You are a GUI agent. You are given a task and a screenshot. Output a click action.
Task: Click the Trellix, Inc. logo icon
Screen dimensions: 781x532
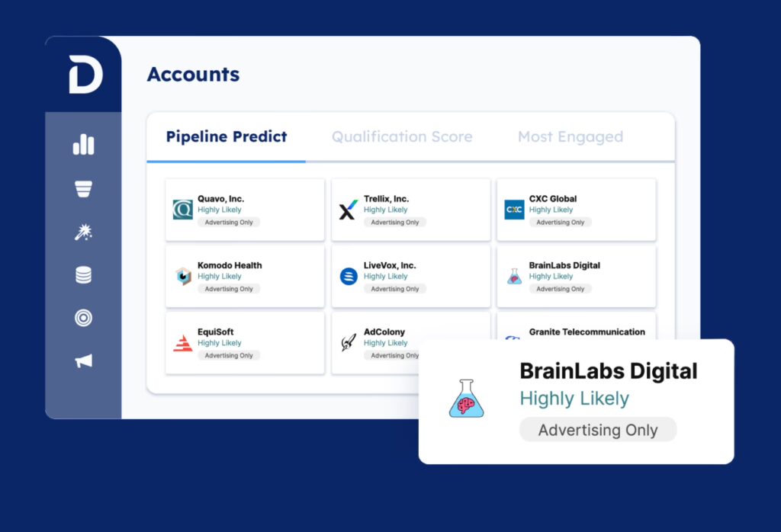click(x=349, y=210)
